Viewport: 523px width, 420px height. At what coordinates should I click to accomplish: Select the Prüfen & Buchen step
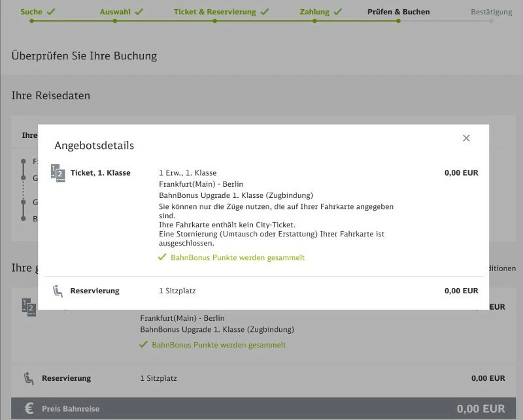(x=398, y=12)
